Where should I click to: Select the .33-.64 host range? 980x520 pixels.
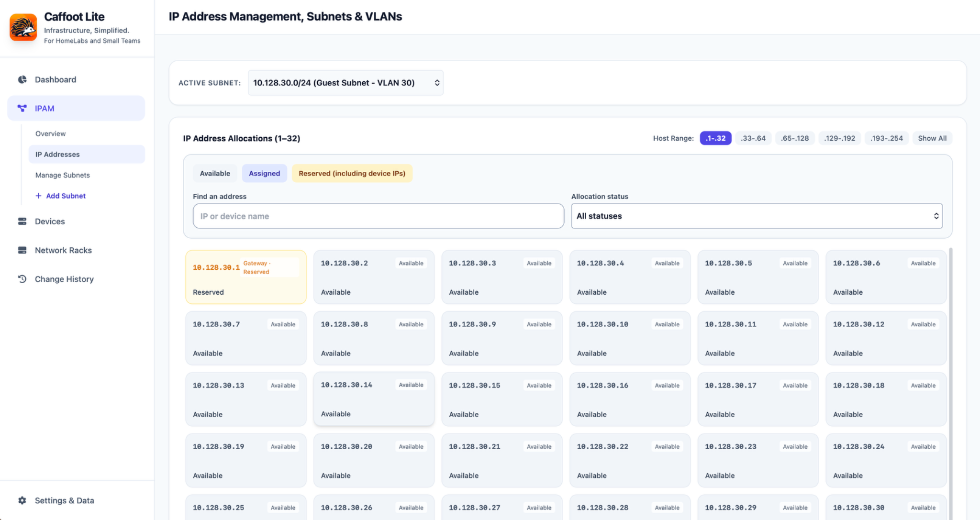pyautogui.click(x=753, y=138)
